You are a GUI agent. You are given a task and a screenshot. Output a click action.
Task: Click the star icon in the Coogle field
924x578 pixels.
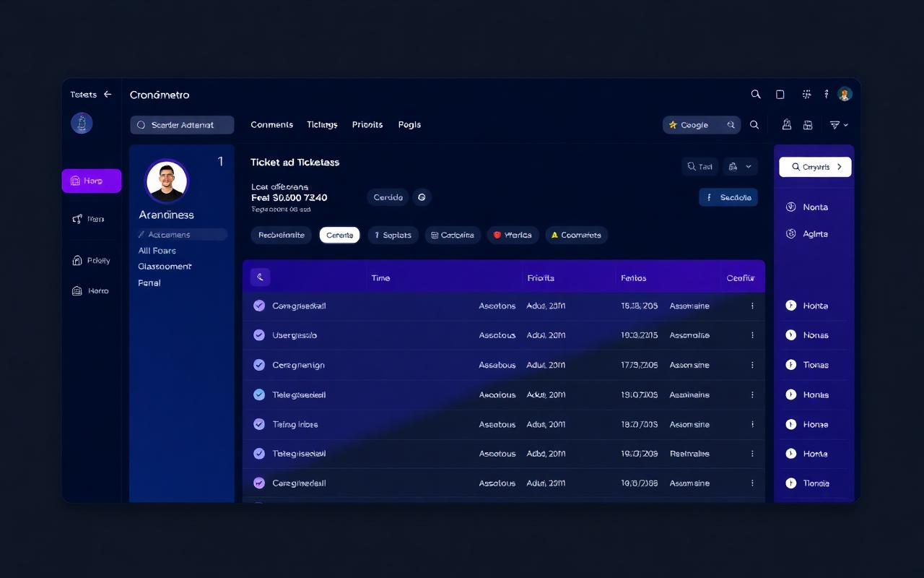[673, 125]
